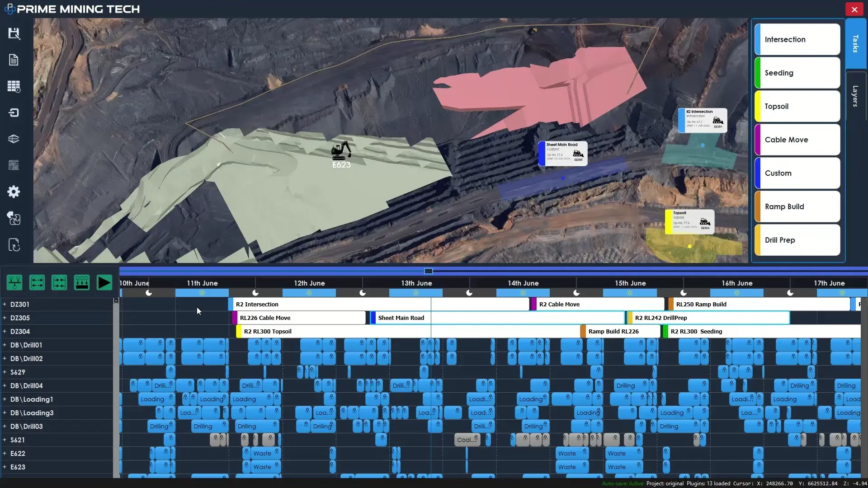Switch to the Tasks tab

[x=855, y=44]
